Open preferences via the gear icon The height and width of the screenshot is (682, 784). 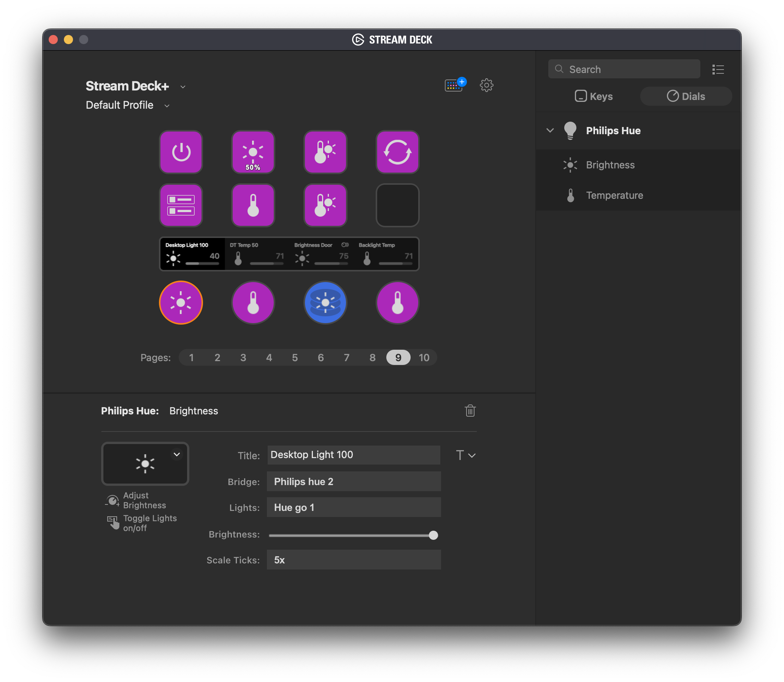click(486, 85)
